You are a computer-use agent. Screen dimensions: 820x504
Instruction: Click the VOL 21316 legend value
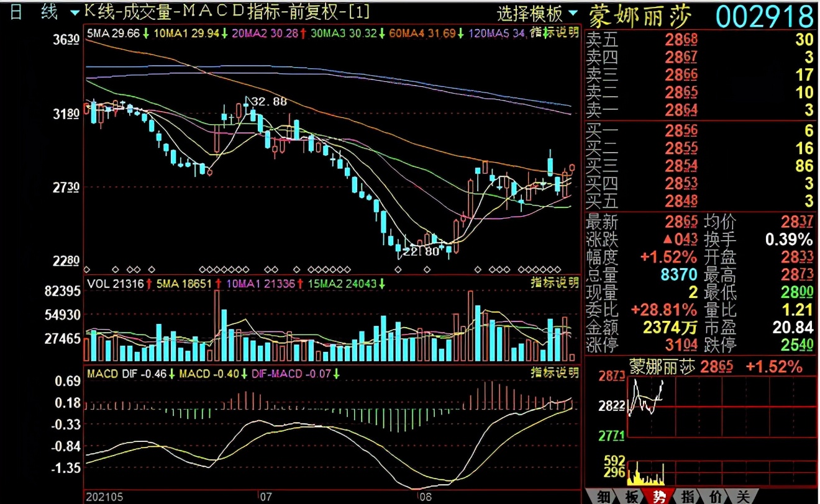click(x=119, y=284)
